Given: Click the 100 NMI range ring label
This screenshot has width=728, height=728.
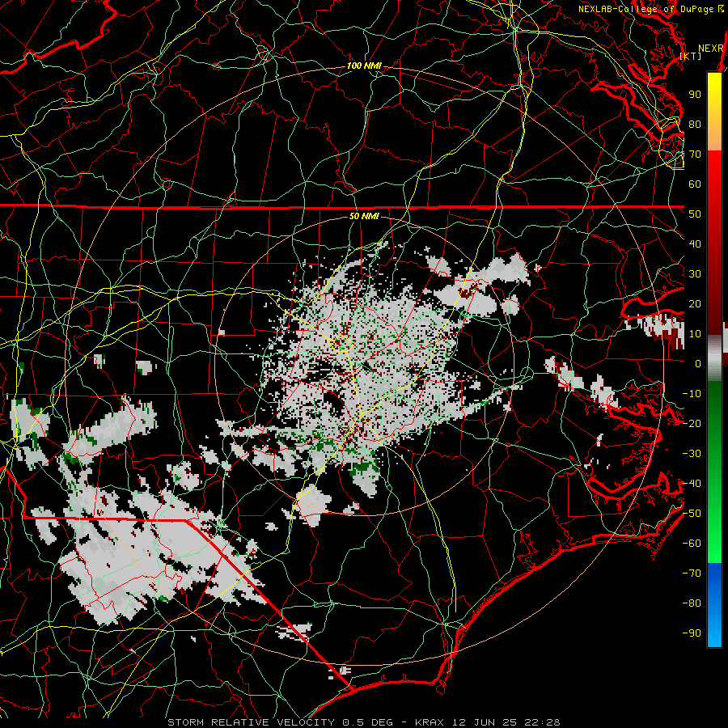Looking at the screenshot, I should click(364, 66).
